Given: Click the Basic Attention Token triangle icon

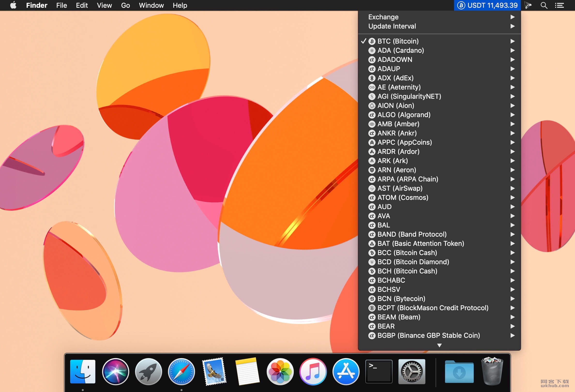Looking at the screenshot, I should [x=372, y=244].
